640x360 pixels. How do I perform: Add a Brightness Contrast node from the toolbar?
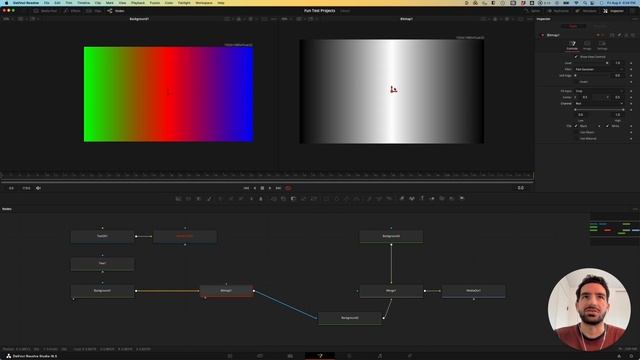tap(252, 198)
